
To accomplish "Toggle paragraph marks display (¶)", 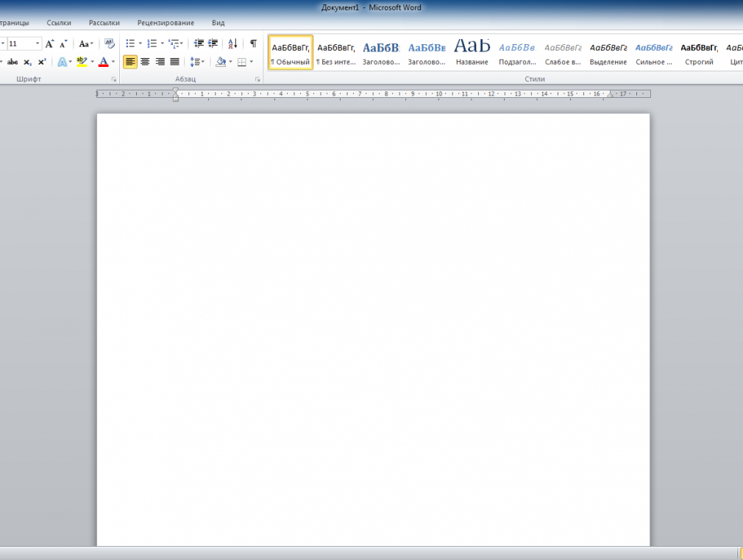I will [x=254, y=43].
